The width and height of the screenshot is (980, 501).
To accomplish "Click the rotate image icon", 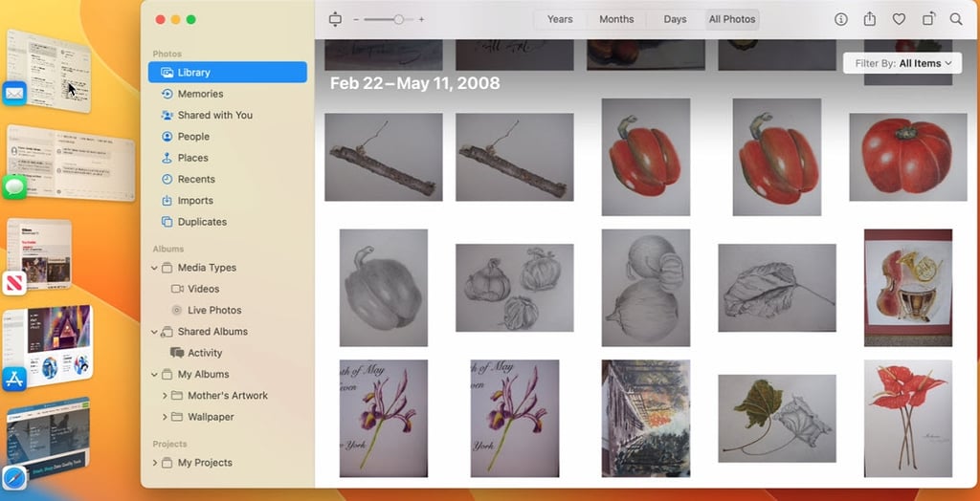I will pyautogui.click(x=928, y=19).
